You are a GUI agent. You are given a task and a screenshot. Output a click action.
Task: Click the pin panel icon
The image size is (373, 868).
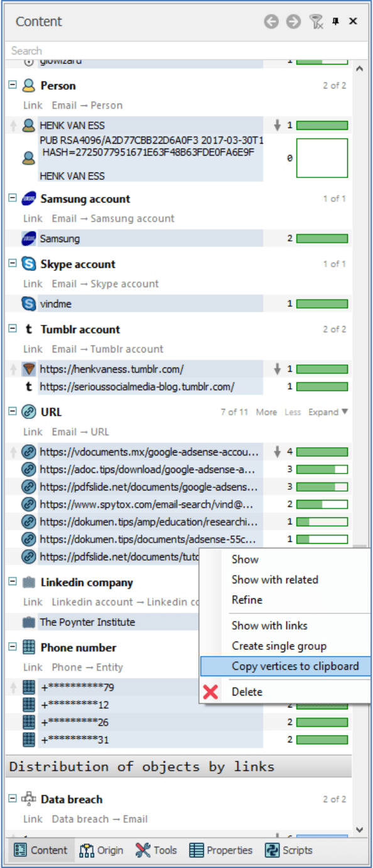(x=335, y=21)
